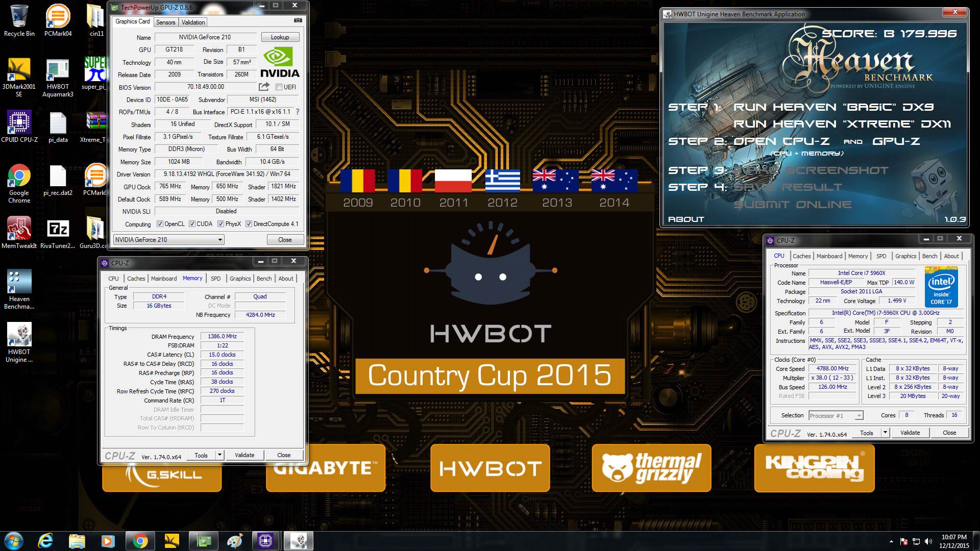Click GPU-Z link in HWBOT Heaven step 2
Image resolution: width=980 pixels, height=551 pixels.
pos(896,141)
